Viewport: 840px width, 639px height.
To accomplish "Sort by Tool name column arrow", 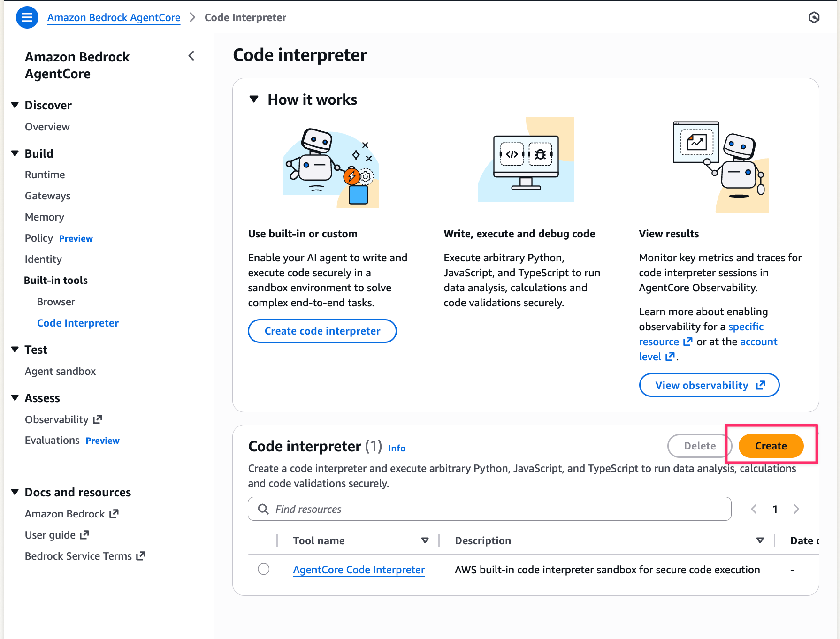I will [425, 540].
